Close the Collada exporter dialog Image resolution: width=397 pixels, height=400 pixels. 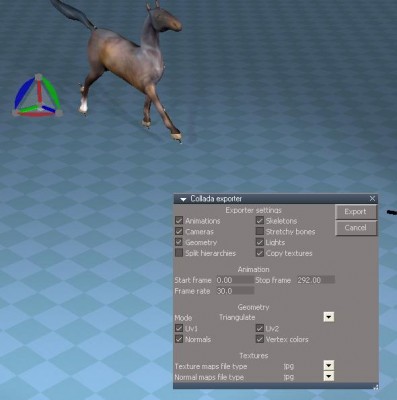point(372,199)
